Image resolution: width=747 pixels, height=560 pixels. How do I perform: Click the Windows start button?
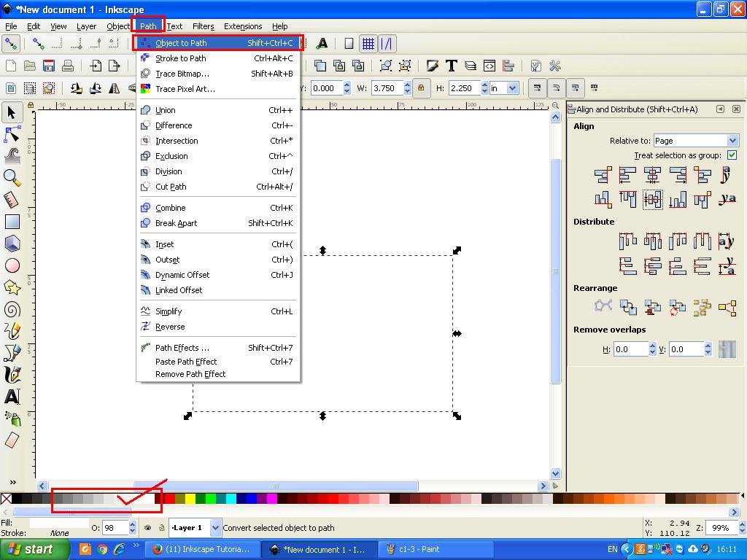(34, 549)
